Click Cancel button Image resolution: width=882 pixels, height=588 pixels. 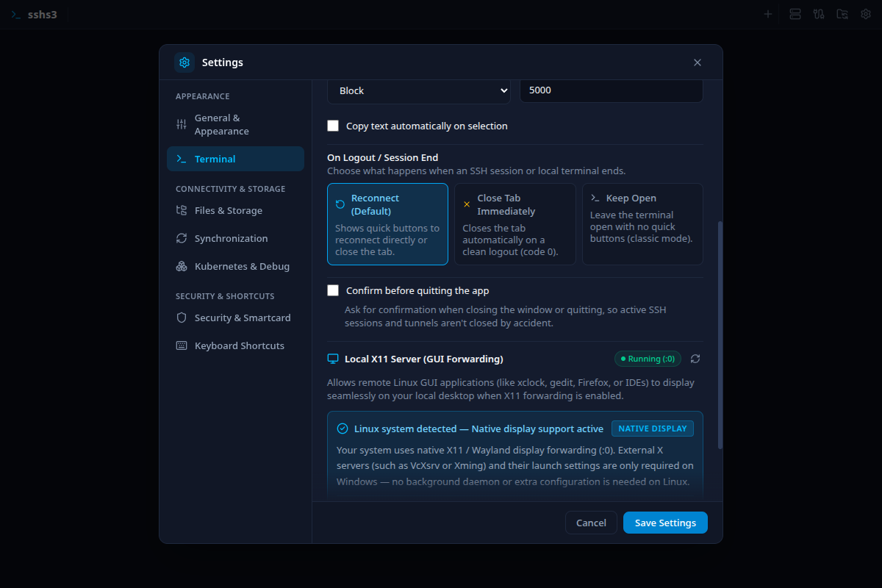[591, 523]
